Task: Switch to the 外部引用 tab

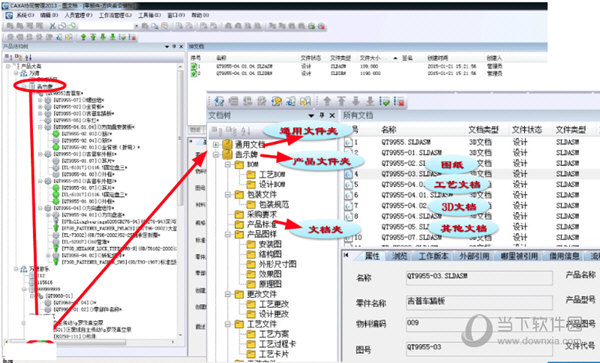Action: coord(474,256)
